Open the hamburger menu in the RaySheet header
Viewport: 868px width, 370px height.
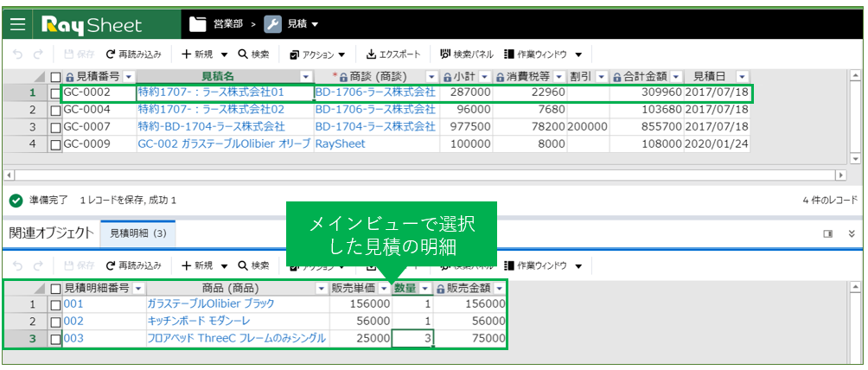18,25
